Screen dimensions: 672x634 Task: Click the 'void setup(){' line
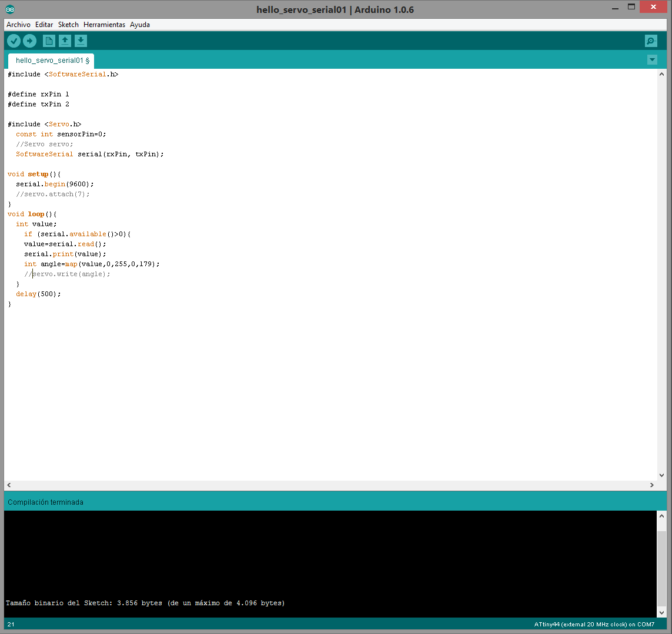click(34, 174)
